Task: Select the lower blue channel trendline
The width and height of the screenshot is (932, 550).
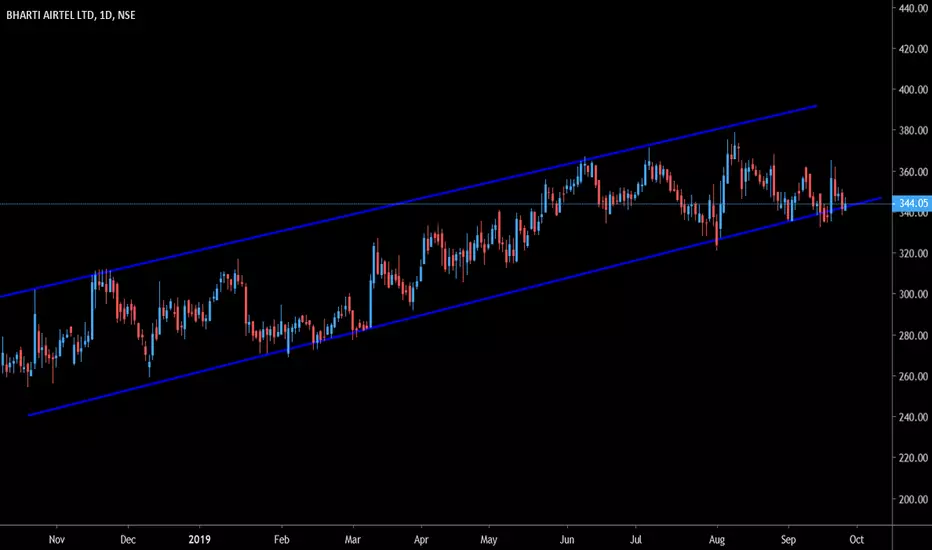Action: pos(455,307)
